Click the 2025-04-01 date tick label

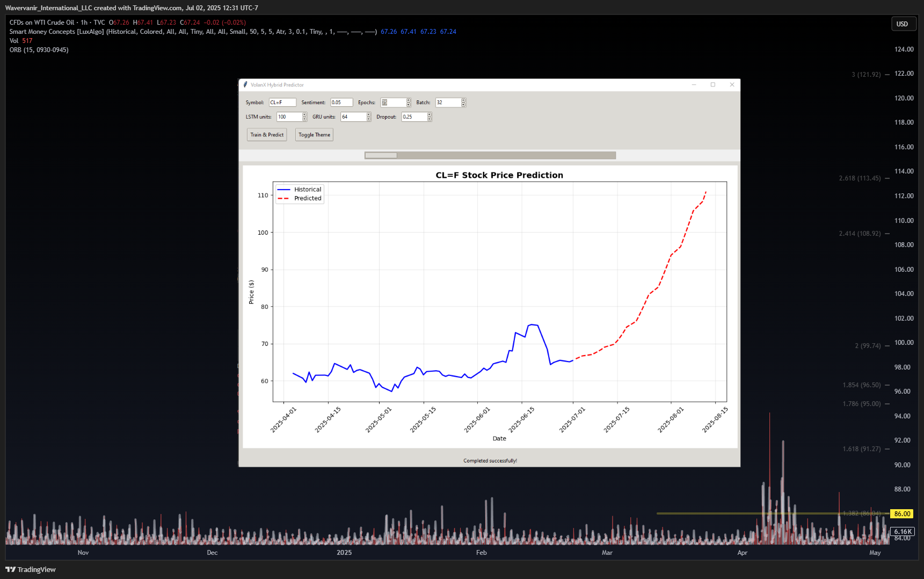[x=283, y=419]
